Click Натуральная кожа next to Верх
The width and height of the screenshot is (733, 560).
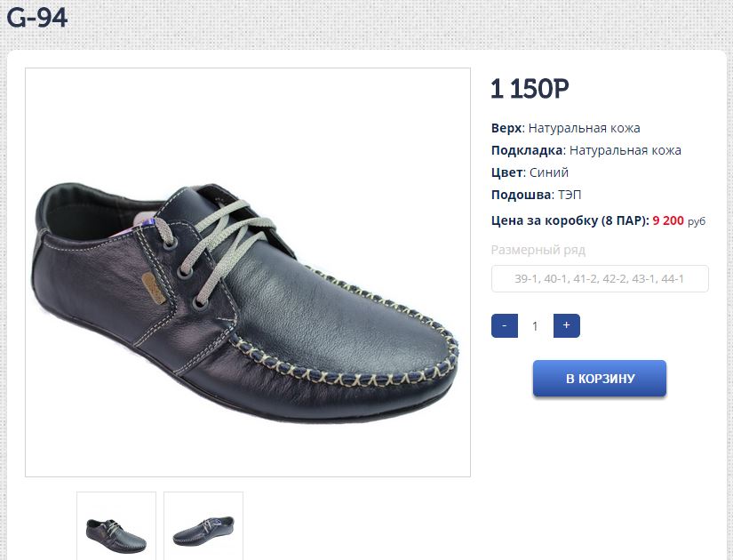coord(584,128)
